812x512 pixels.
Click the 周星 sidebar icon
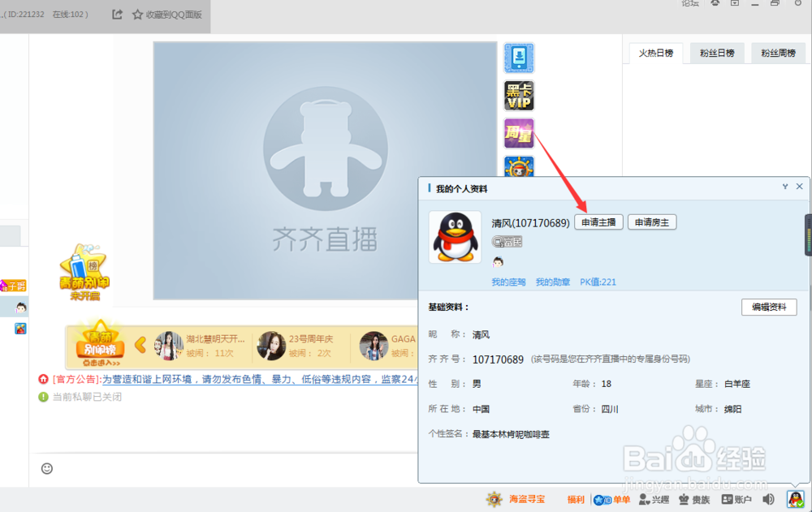click(518, 132)
